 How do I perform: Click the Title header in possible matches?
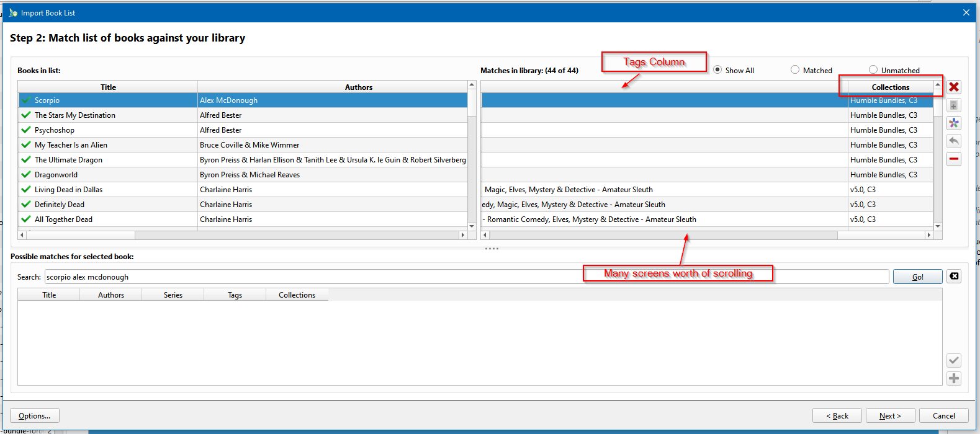[49, 295]
